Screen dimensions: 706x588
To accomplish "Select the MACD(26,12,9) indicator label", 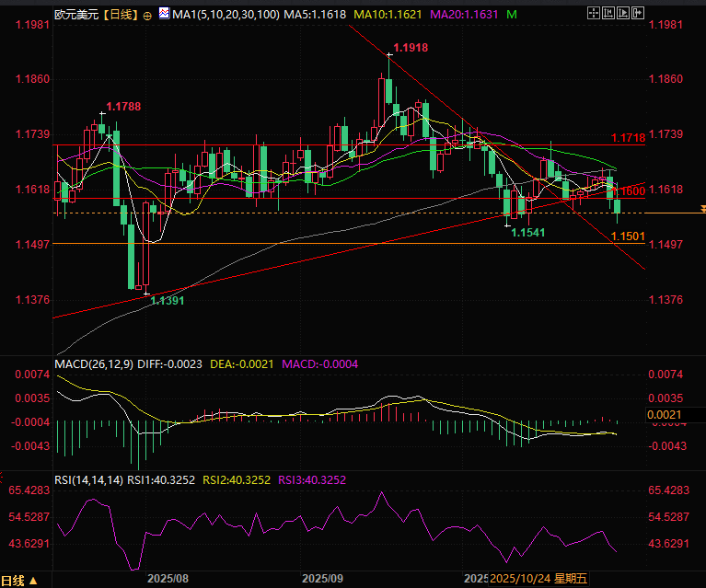I will click(x=95, y=364).
